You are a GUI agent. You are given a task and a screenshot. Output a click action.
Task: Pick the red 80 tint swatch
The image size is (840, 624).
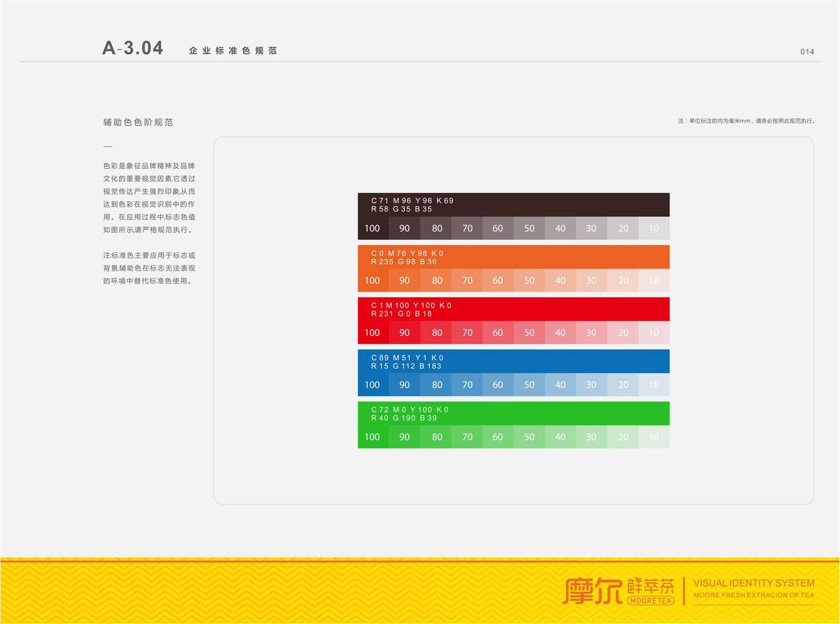pyautogui.click(x=436, y=333)
